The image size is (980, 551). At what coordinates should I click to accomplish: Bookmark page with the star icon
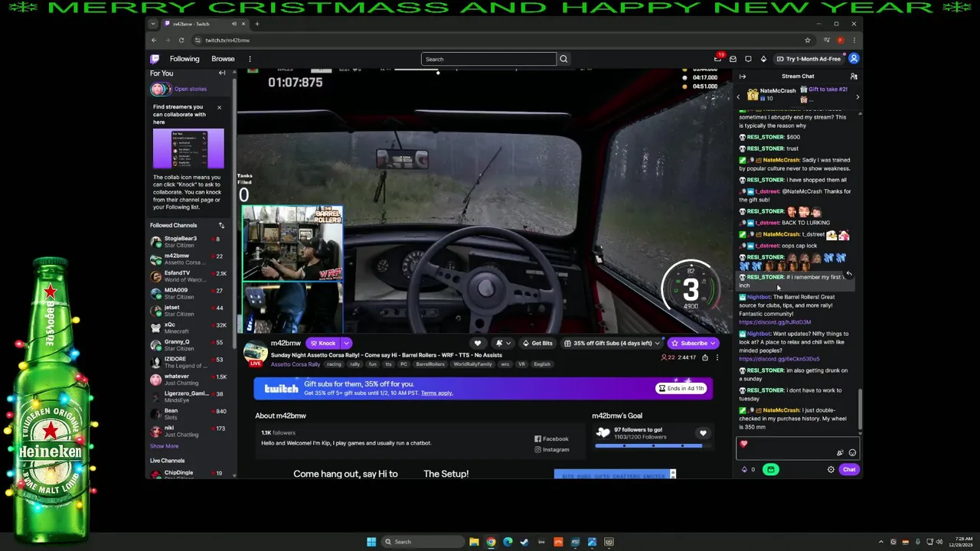807,40
